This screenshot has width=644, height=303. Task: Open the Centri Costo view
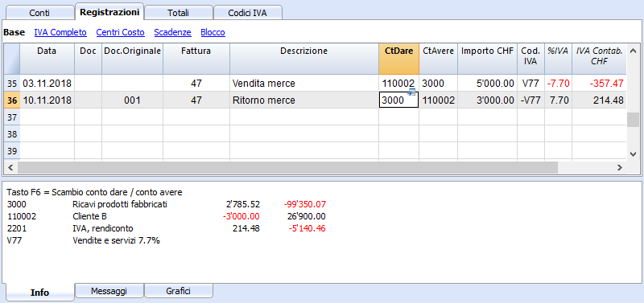tap(120, 32)
